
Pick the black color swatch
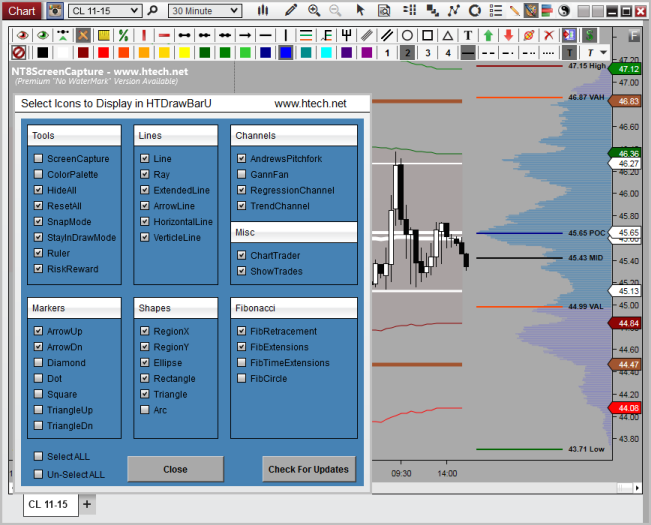42,53
